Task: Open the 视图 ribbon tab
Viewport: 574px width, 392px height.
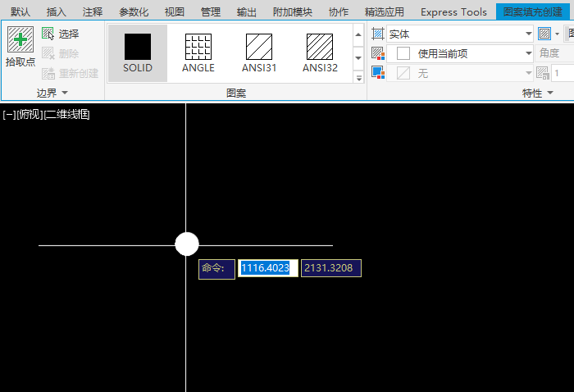Action: 174,12
